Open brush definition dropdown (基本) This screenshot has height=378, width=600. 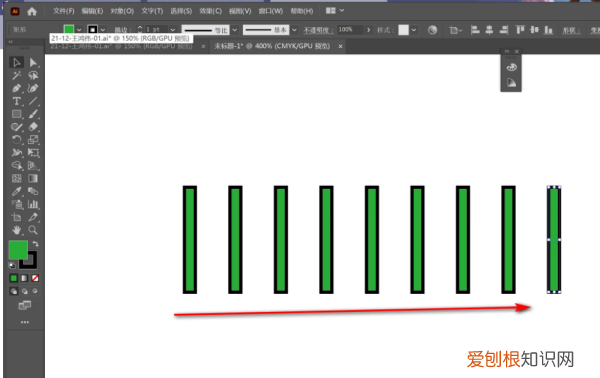[294, 30]
